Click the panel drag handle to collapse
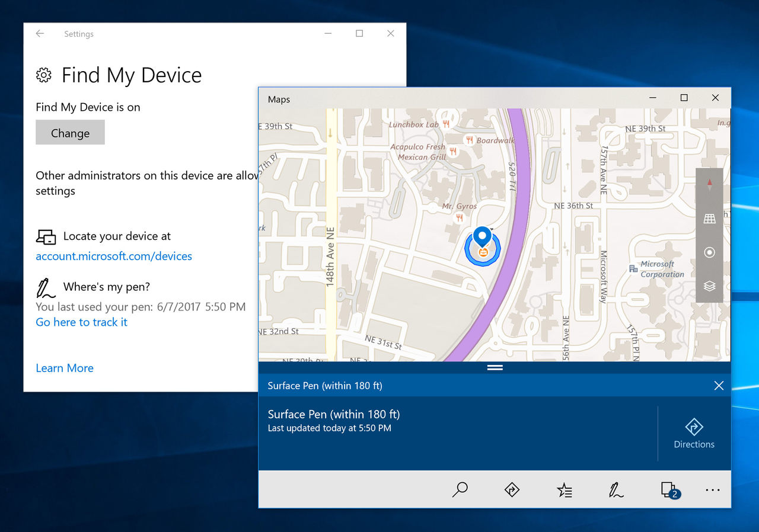 click(x=495, y=367)
